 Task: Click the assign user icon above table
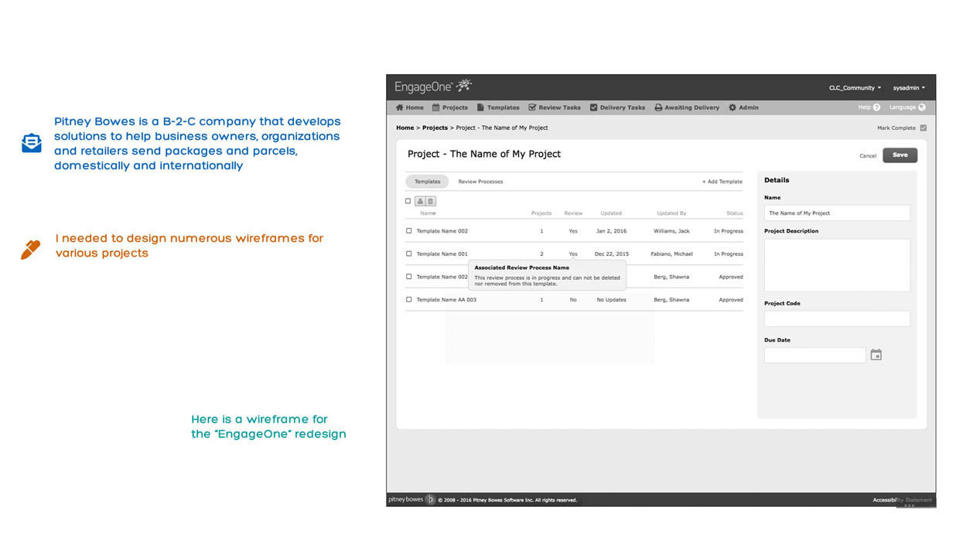coord(420,201)
